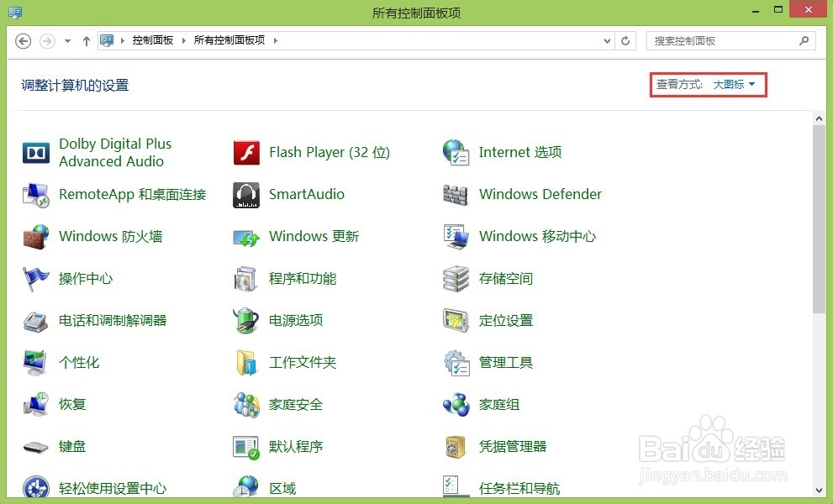Open SmartAudio settings

point(306,194)
